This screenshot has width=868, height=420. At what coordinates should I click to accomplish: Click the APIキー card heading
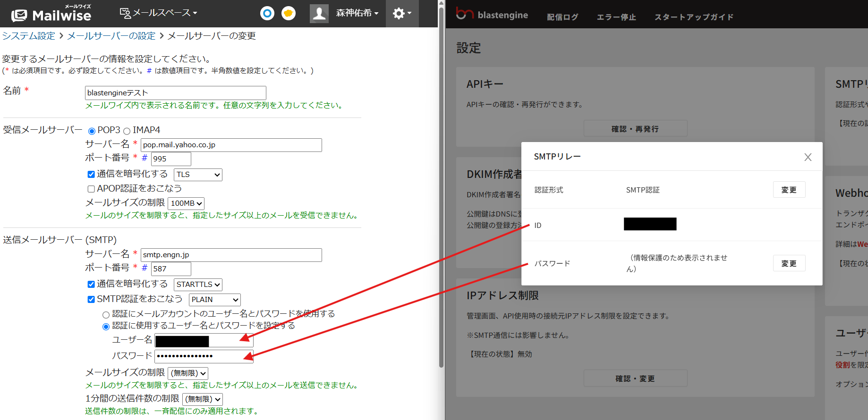pyautogui.click(x=485, y=84)
